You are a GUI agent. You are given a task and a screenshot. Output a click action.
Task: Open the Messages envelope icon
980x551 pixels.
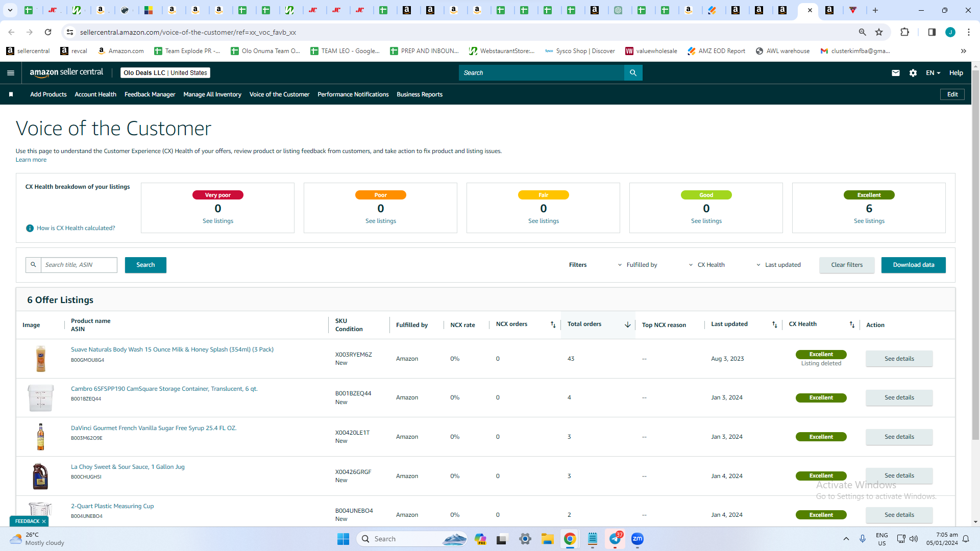point(896,73)
